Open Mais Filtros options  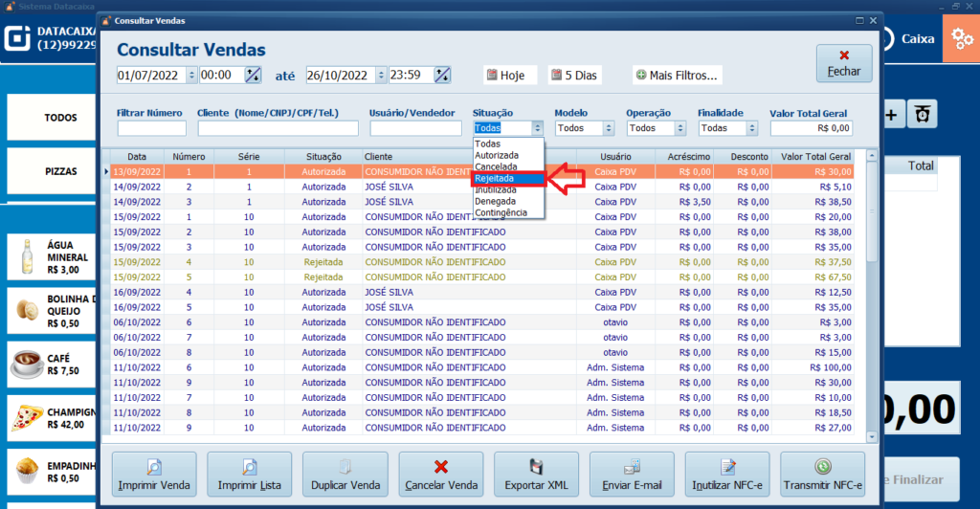676,75
